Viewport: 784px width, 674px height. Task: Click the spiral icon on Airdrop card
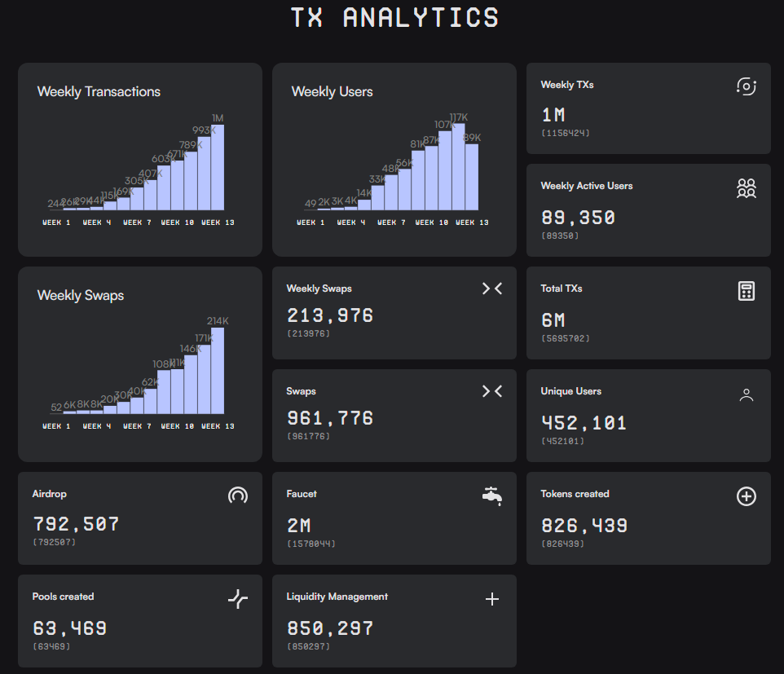pos(237,495)
